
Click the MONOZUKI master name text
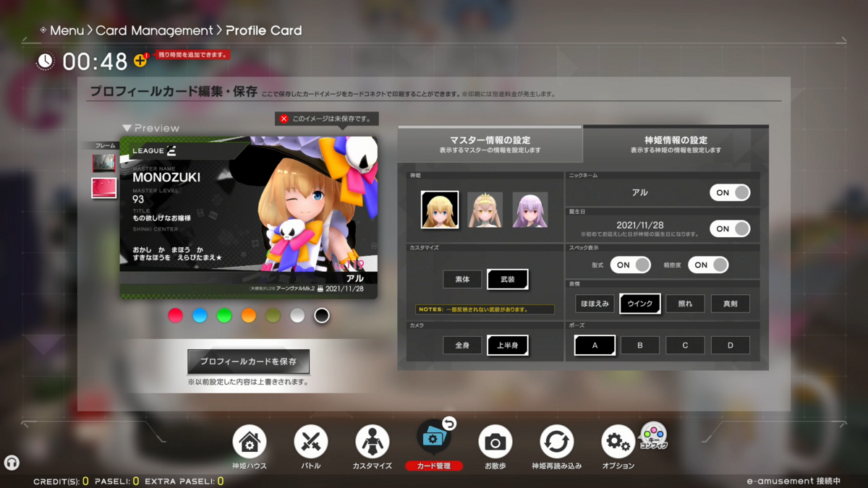(x=166, y=177)
